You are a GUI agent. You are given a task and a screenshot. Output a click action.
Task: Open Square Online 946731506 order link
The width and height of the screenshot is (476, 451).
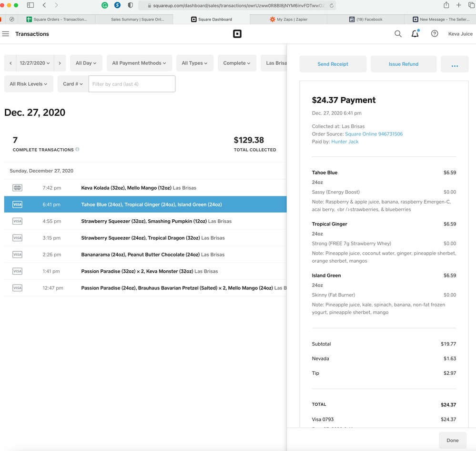click(374, 134)
